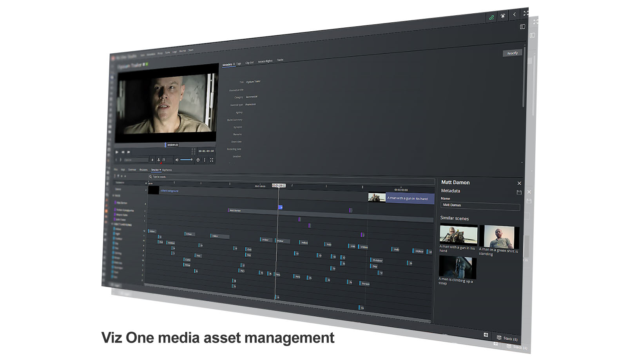Click the Modify button
The image size is (627, 364).
pos(512,53)
